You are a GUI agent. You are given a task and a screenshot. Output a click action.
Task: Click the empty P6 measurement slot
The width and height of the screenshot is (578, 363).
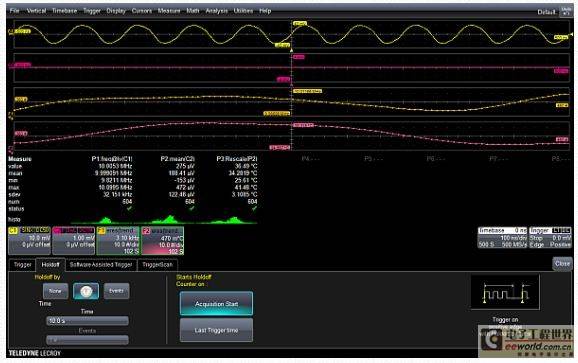point(435,159)
